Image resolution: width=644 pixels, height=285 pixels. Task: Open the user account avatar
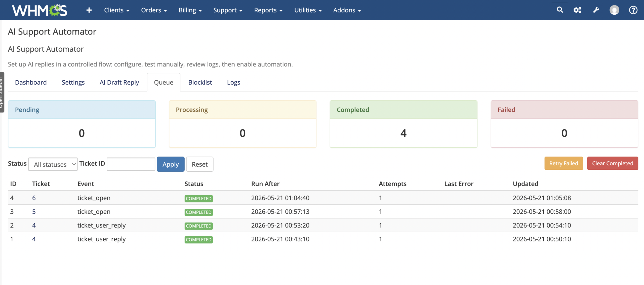[614, 10]
